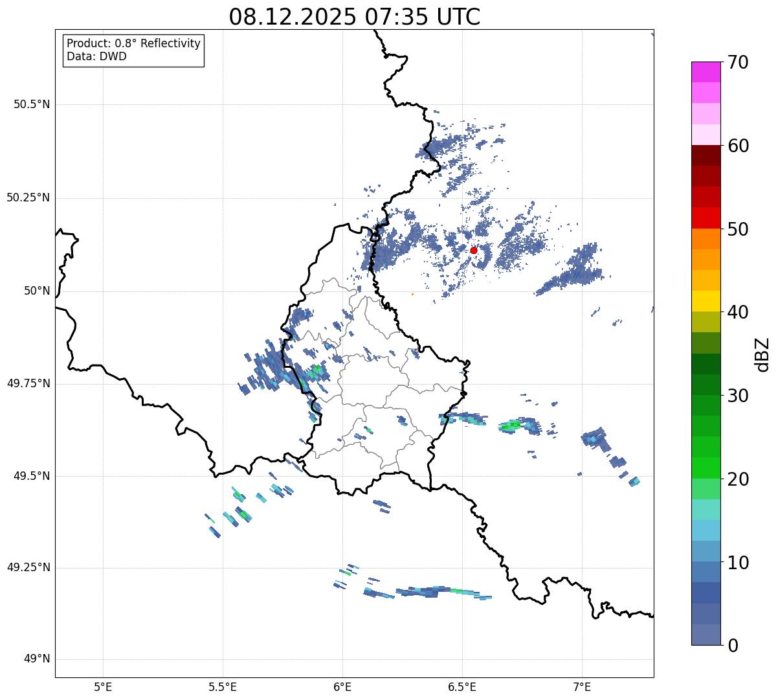Click the red radar site marker dot
The width and height of the screenshot is (778, 700).
point(473,250)
